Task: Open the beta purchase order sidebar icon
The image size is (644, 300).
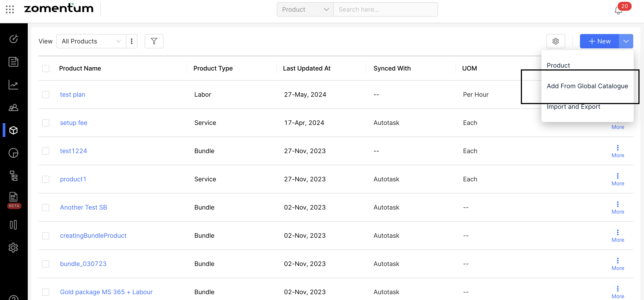Action: 13,197
